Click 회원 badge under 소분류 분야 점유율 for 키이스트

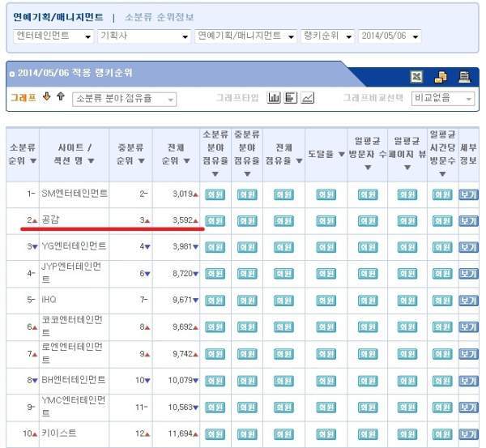coord(215,434)
